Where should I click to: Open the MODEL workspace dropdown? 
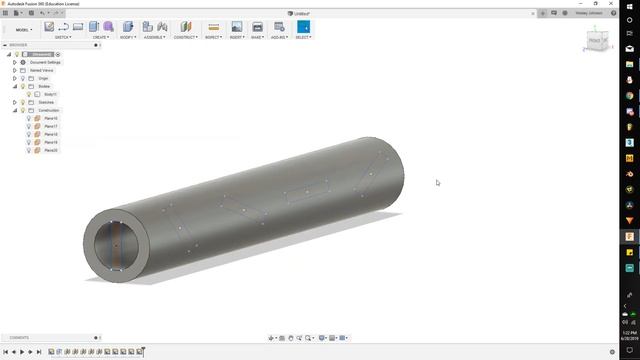(x=24, y=30)
